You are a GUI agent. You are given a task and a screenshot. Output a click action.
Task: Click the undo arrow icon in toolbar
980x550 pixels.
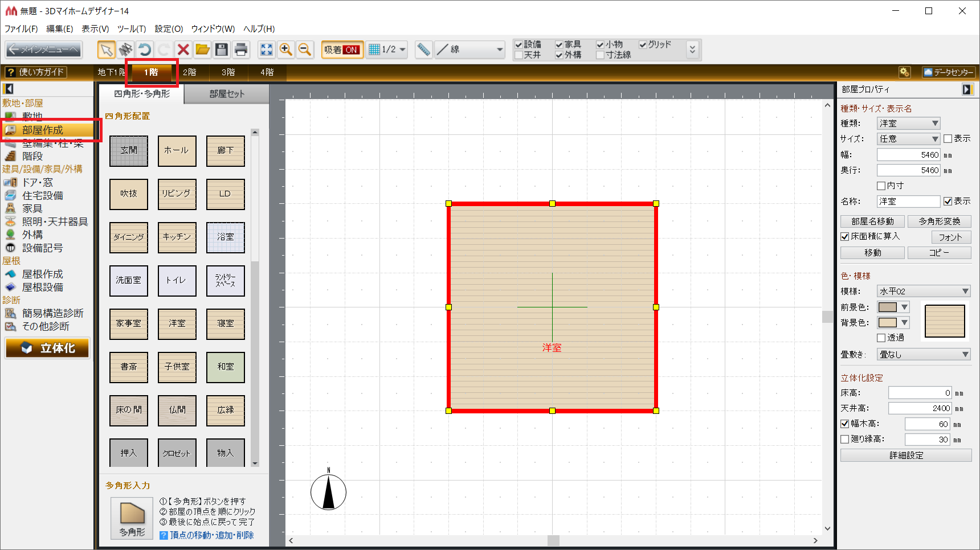point(145,50)
